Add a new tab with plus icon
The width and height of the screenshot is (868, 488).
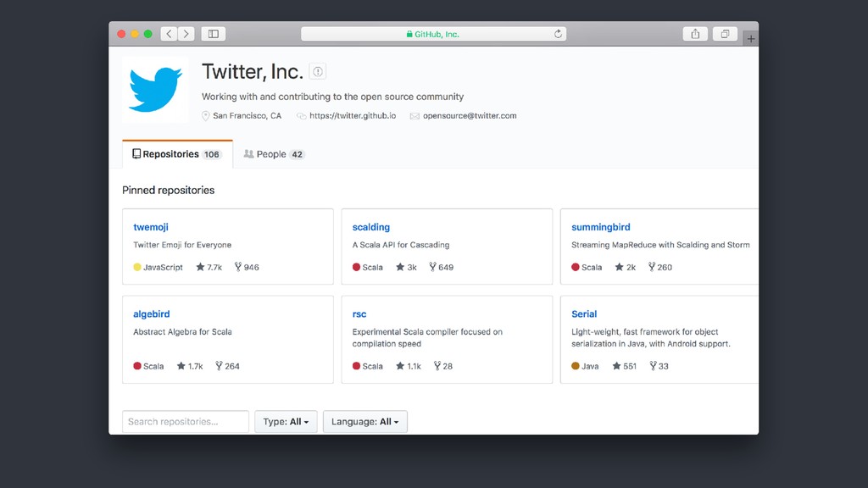tap(751, 39)
